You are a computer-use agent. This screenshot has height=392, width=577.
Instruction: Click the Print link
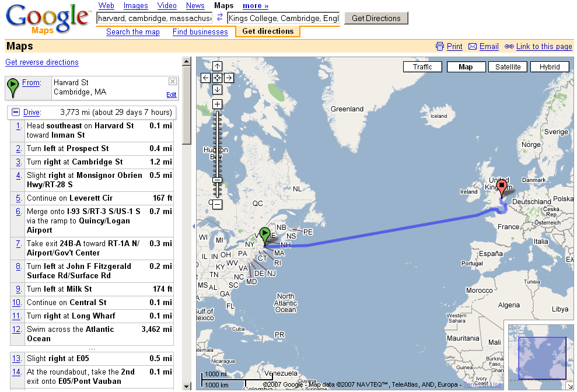click(x=454, y=47)
